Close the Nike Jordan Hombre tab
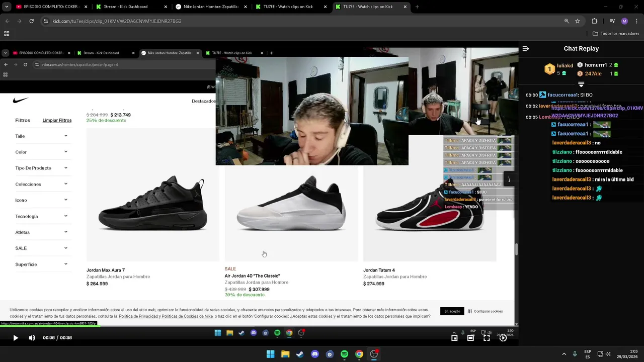This screenshot has height=362, width=644. pos(246,7)
